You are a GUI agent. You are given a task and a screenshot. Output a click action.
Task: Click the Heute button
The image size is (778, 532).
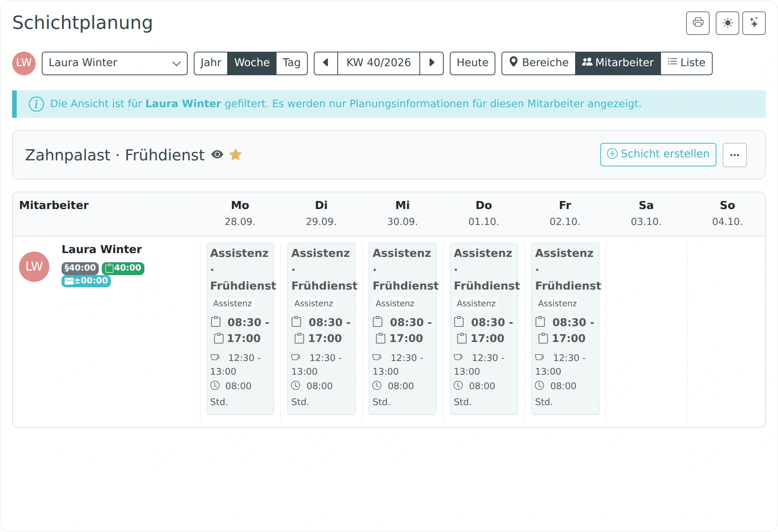pos(472,63)
